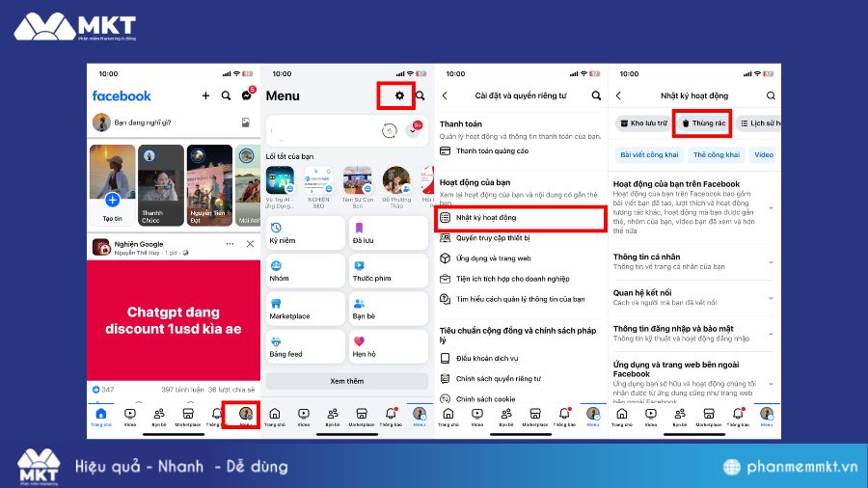Select the 'Thùng rác' trash chip
The height and width of the screenshot is (488, 868).
703,123
